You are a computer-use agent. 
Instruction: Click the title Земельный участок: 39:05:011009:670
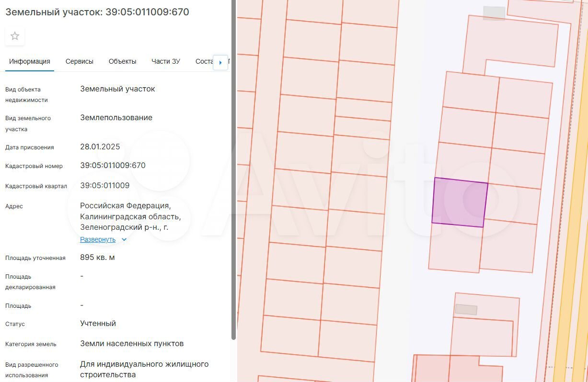pyautogui.click(x=97, y=12)
